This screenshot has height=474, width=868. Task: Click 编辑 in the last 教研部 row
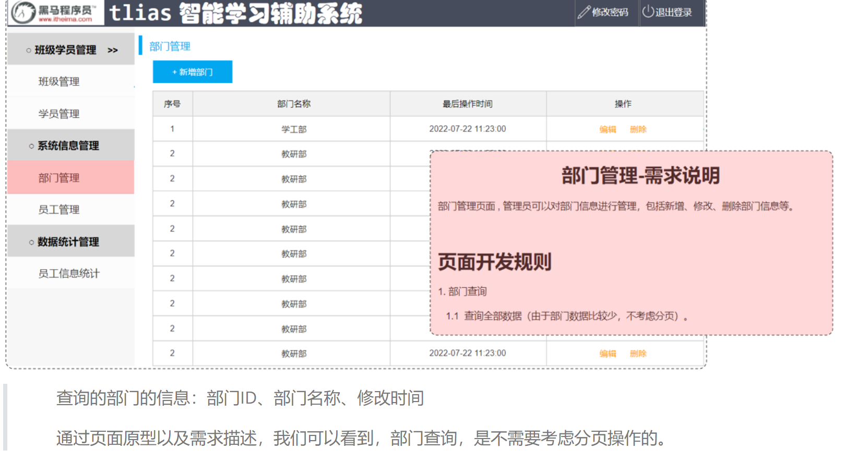608,354
